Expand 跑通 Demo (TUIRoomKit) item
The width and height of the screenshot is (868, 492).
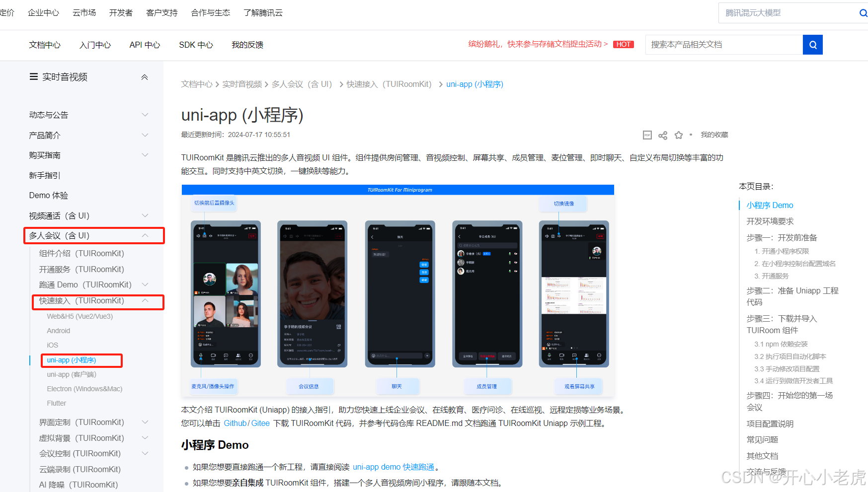coord(145,284)
